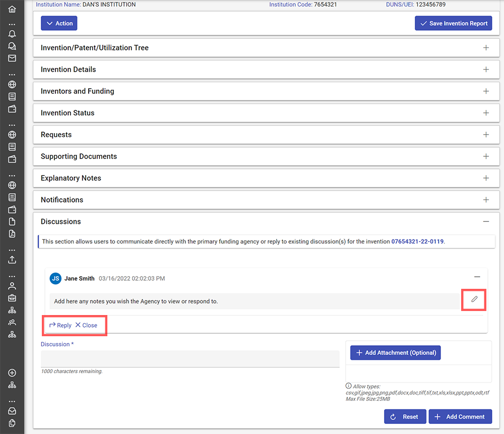This screenshot has width=504, height=434.
Task: Open the envelope mail icon in sidebar
Action: (12, 58)
